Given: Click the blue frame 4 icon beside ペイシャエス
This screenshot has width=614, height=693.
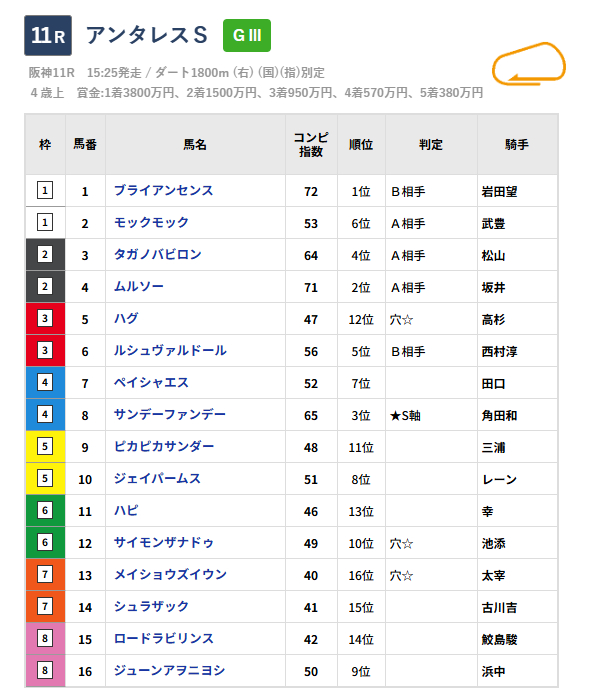Looking at the screenshot, I should click(45, 382).
